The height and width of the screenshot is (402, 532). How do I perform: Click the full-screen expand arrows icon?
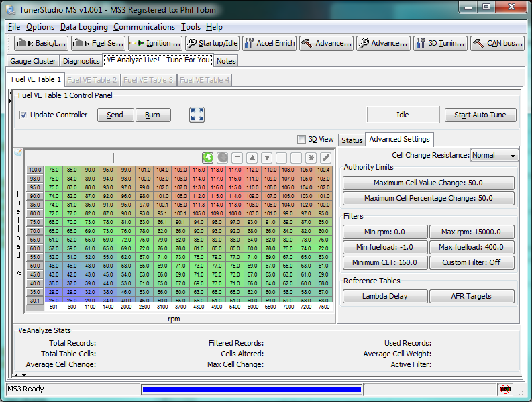(x=197, y=115)
